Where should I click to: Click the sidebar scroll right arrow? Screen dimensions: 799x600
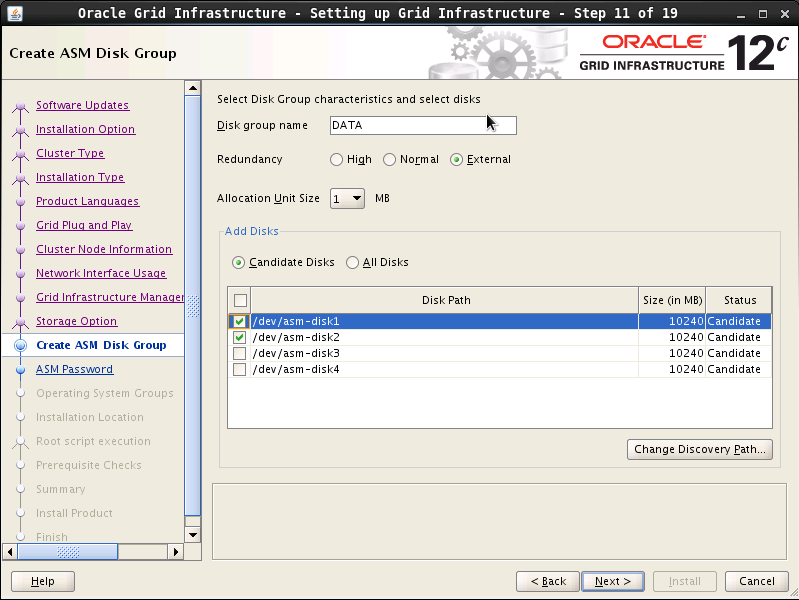click(177, 551)
